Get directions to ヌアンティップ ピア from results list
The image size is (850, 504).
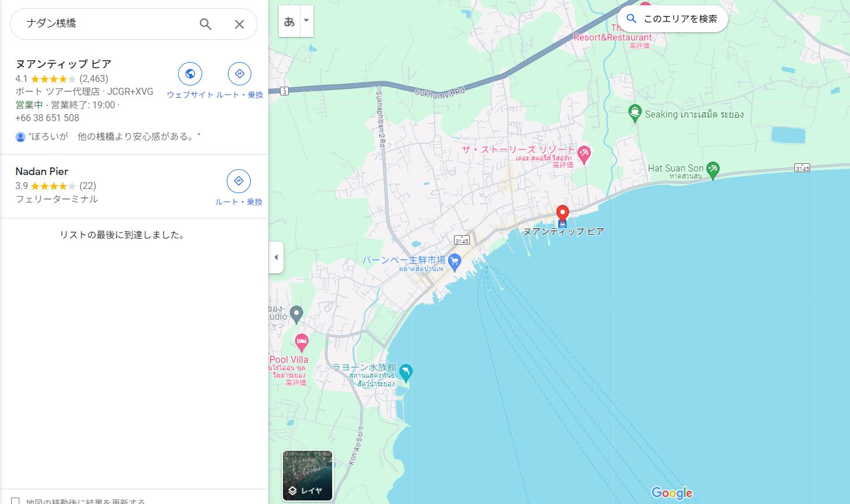pos(239,74)
